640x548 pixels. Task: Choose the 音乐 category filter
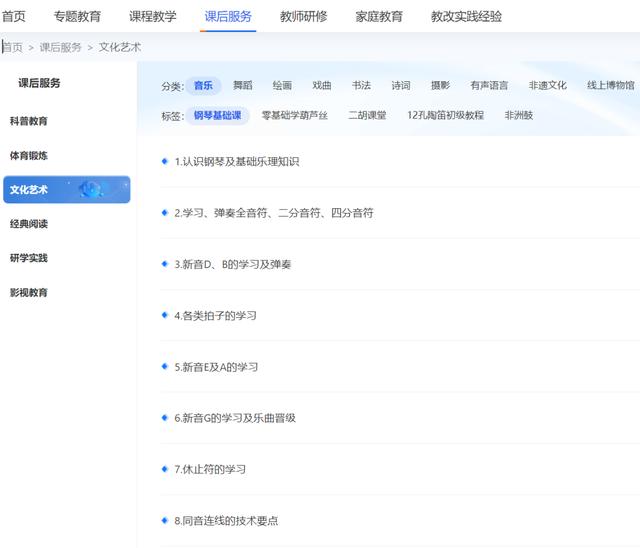(203, 86)
